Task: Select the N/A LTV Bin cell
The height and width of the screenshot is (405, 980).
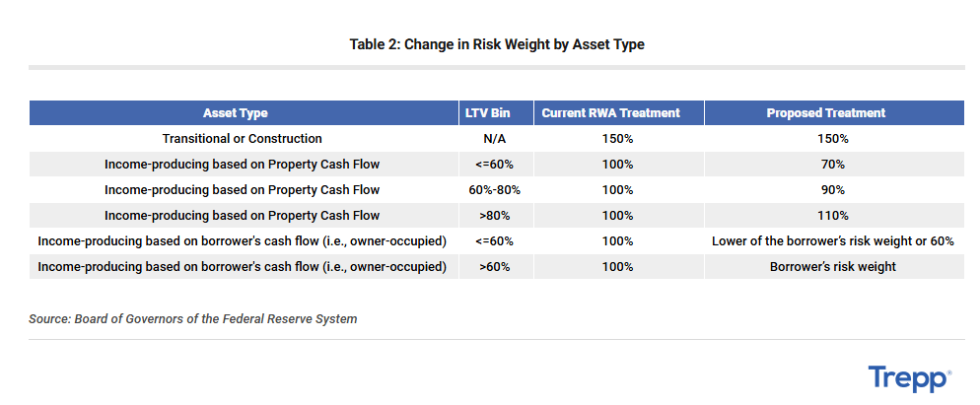Action: point(496,139)
